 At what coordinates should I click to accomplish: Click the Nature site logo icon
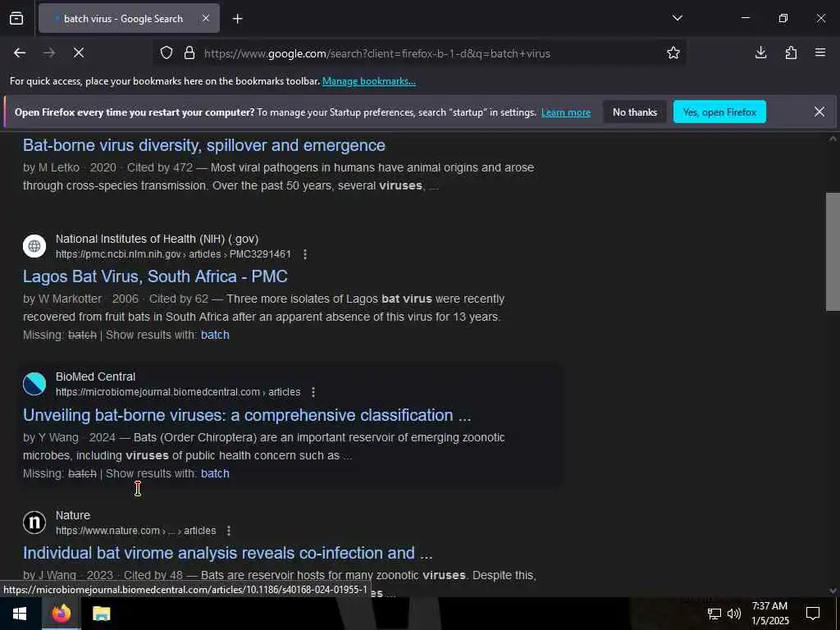34,523
